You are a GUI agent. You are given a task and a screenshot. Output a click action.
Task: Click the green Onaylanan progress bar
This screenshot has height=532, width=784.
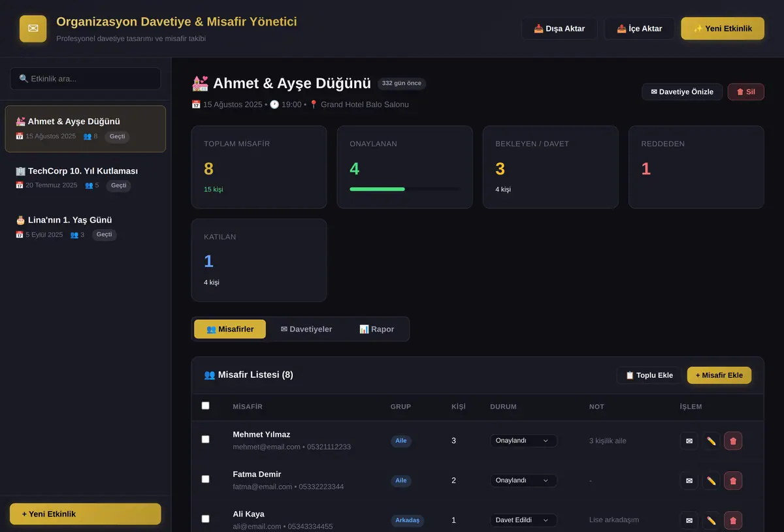(x=404, y=189)
